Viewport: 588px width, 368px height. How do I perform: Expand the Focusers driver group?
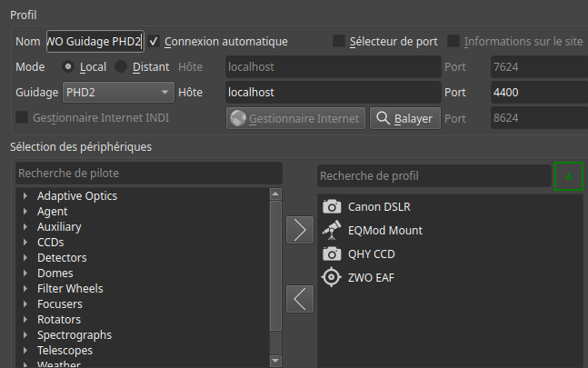click(x=25, y=304)
